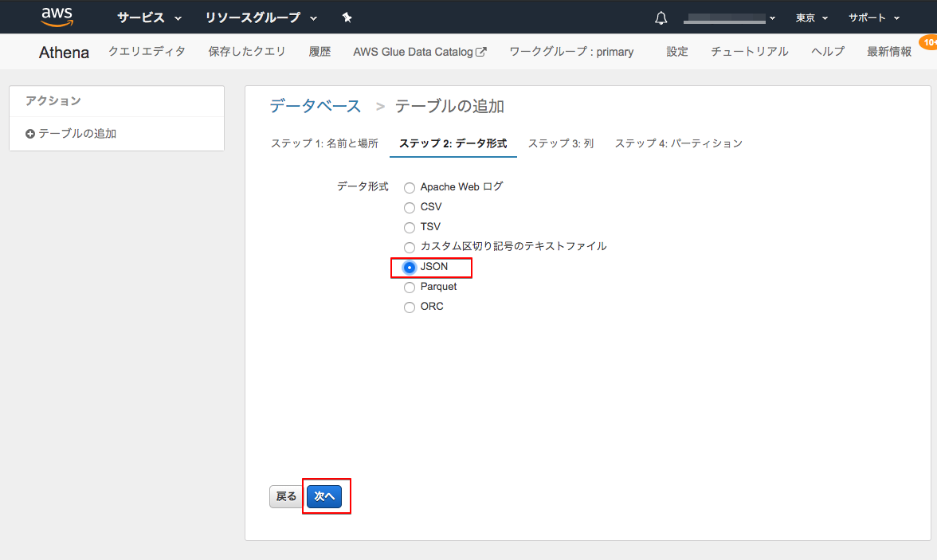Open the 設定 menu item
The height and width of the screenshot is (560, 937).
677,52
